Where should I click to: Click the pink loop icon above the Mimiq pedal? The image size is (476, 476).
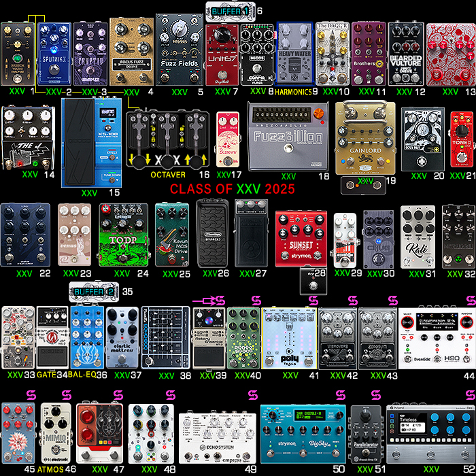pos(67,395)
